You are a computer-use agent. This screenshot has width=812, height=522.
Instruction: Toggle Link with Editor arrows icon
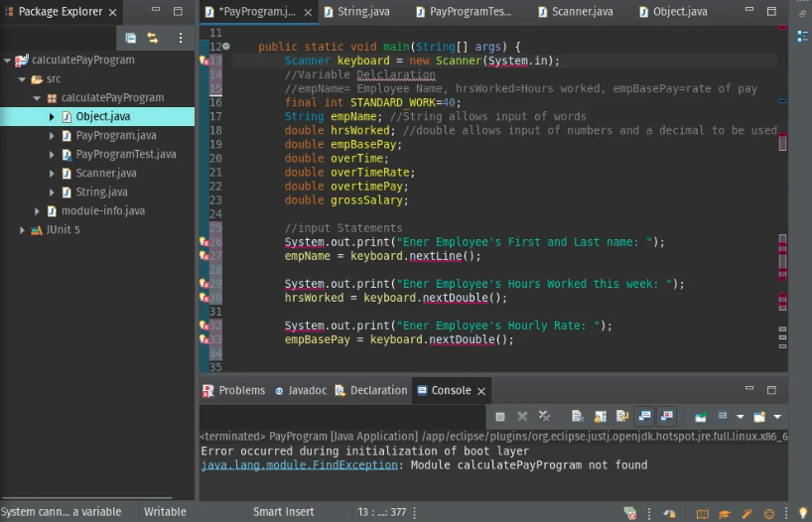(152, 38)
